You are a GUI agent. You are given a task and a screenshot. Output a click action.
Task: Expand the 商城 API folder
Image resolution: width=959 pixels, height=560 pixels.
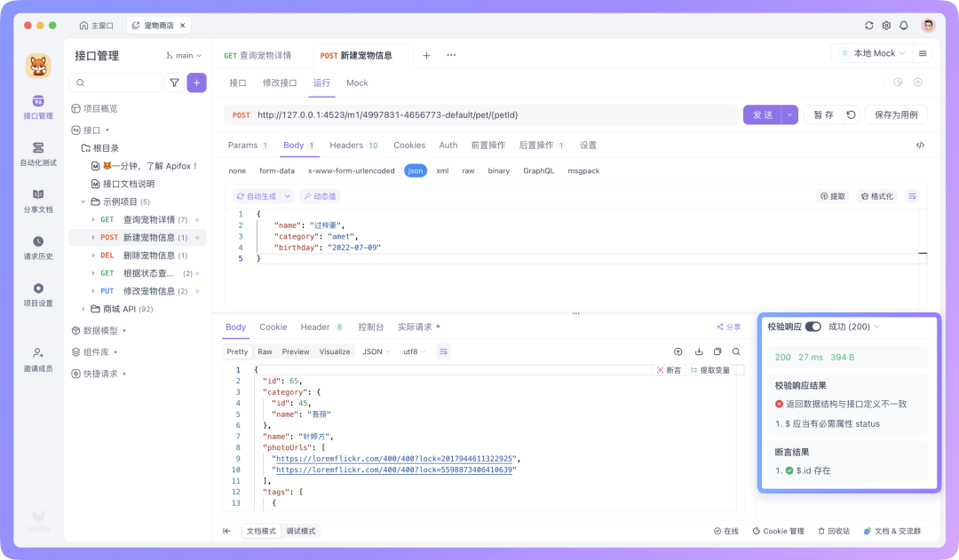click(x=83, y=309)
